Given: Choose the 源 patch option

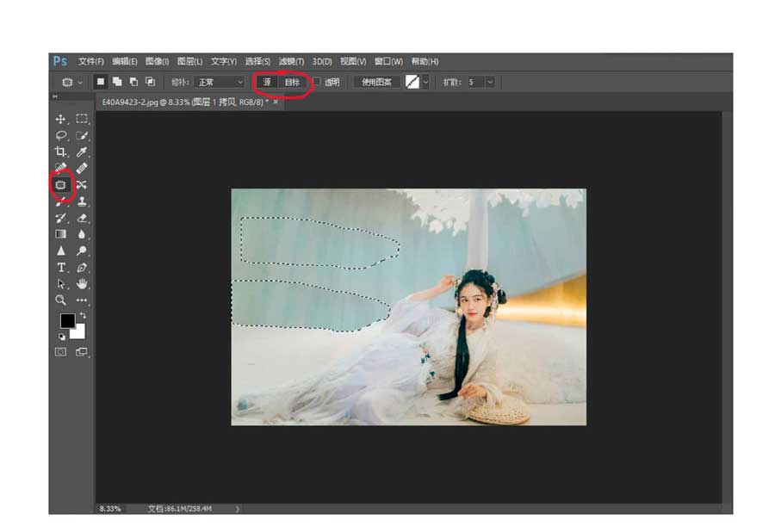Looking at the screenshot, I should (x=267, y=82).
